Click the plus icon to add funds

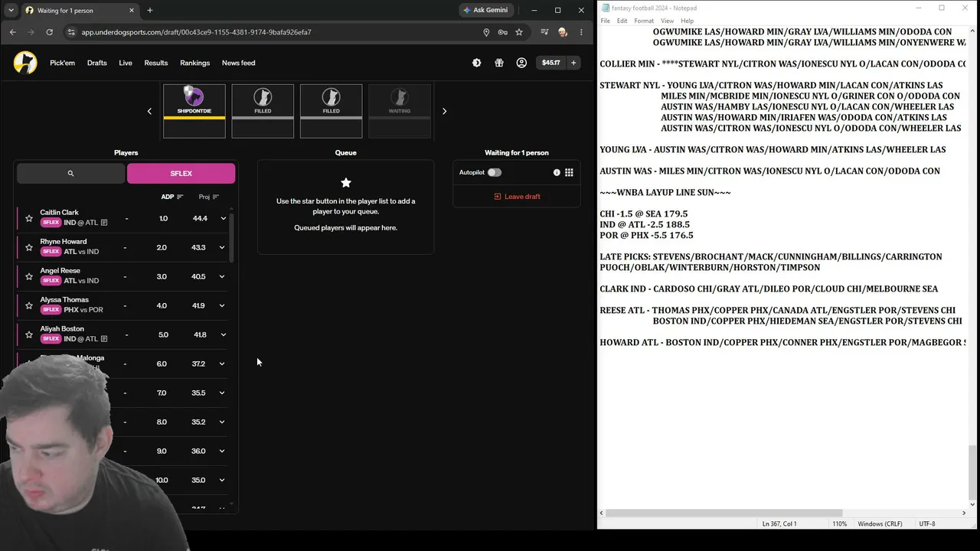pyautogui.click(x=573, y=63)
